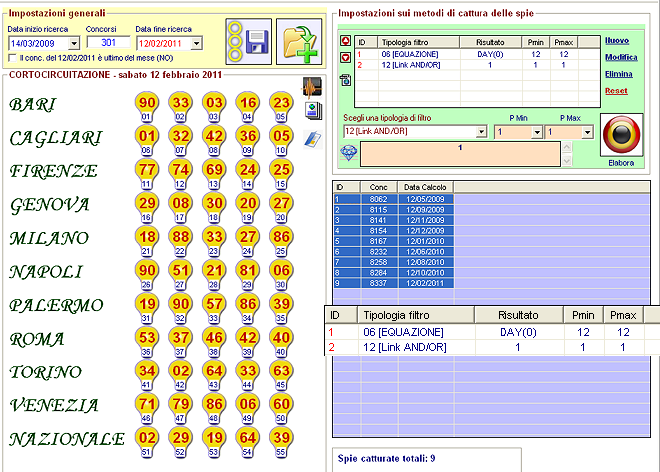Viewport: 660px width, 472px height.
Task: Open the Data fine ricerca date dropdown
Action: pyautogui.click(x=196, y=44)
